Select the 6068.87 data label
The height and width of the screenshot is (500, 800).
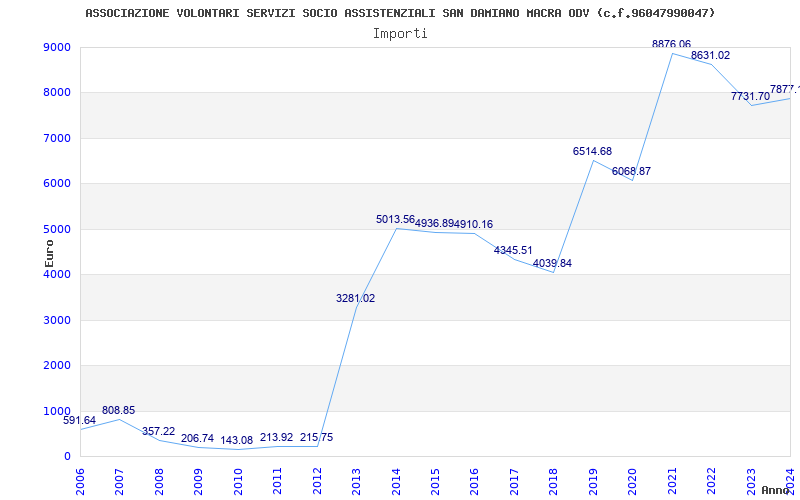click(x=631, y=171)
